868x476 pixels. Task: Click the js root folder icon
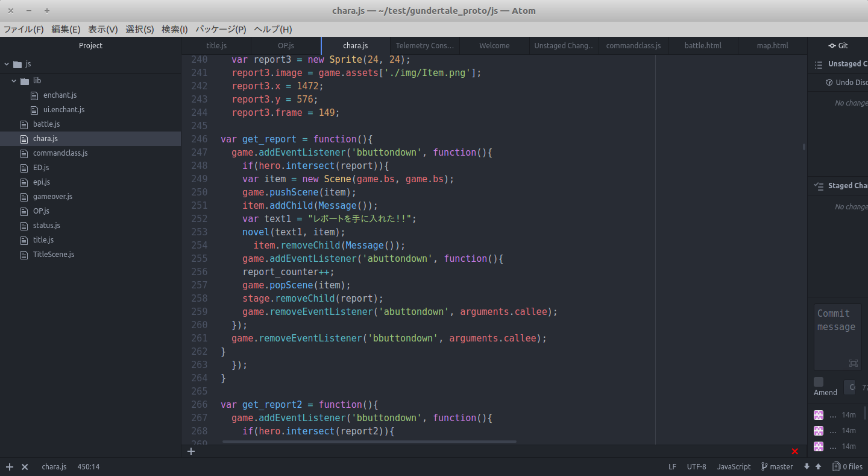(17, 64)
